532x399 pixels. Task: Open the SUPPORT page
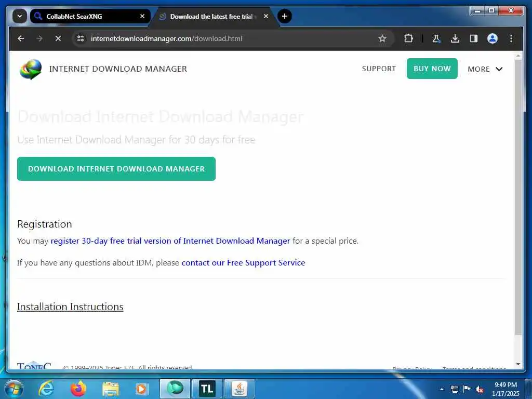pyautogui.click(x=379, y=69)
